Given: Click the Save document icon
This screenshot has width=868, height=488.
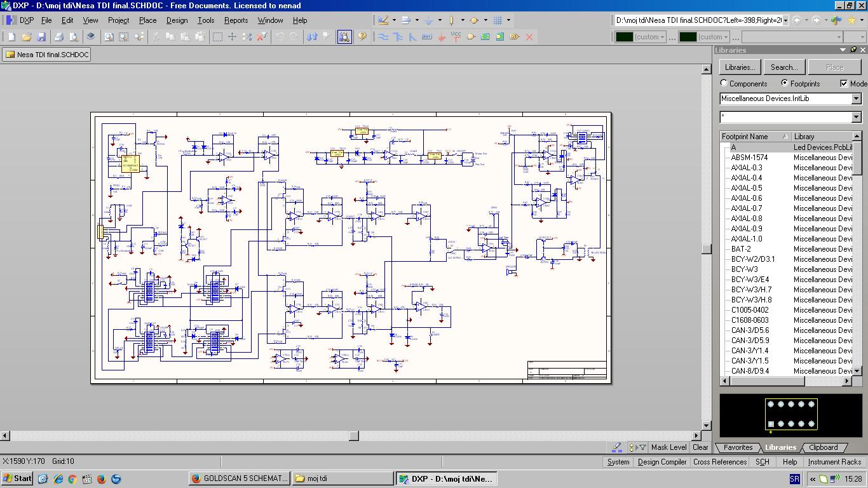Looking at the screenshot, I should pyautogui.click(x=41, y=37).
